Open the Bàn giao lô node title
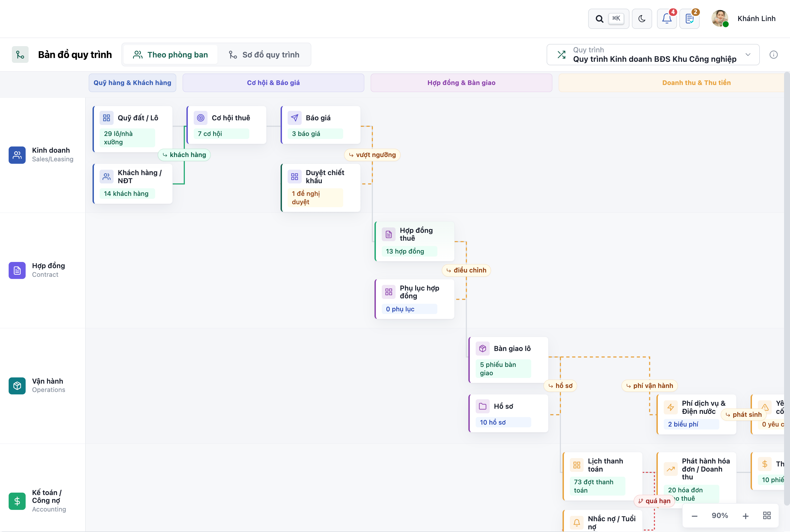Image resolution: width=790 pixels, height=532 pixels. [512, 349]
